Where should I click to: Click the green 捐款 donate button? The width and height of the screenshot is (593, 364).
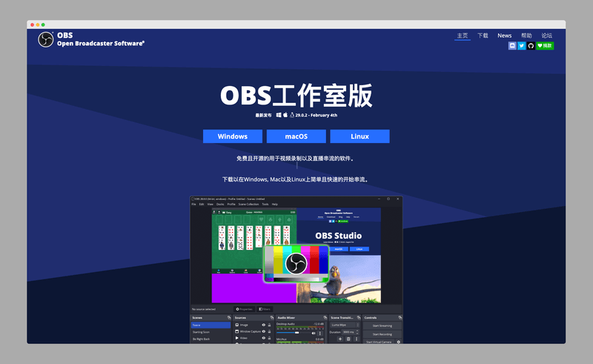545,46
